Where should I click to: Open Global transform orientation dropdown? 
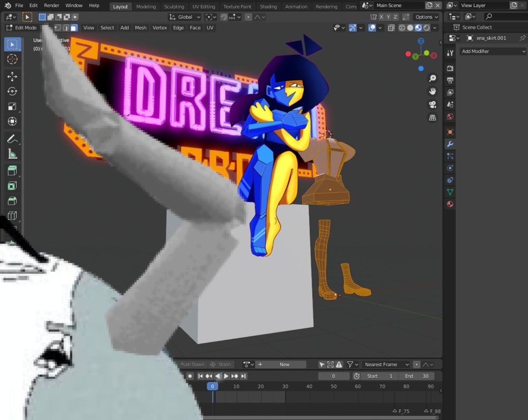(184, 17)
